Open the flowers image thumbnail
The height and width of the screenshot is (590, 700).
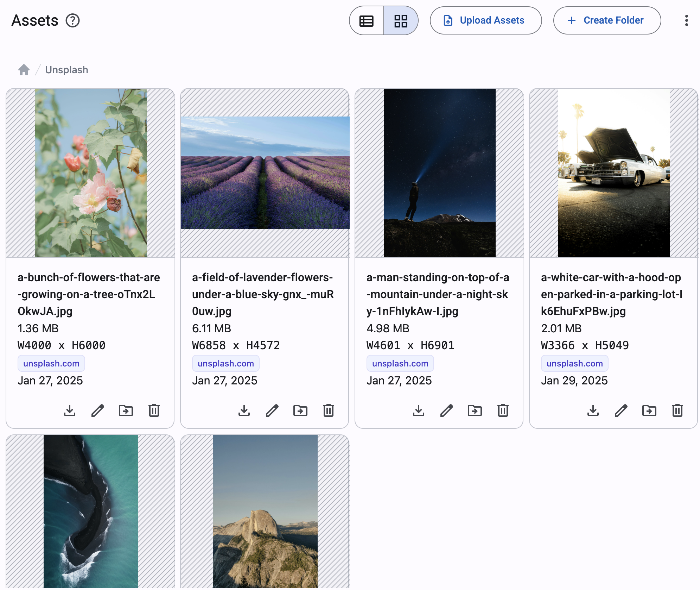pos(90,173)
